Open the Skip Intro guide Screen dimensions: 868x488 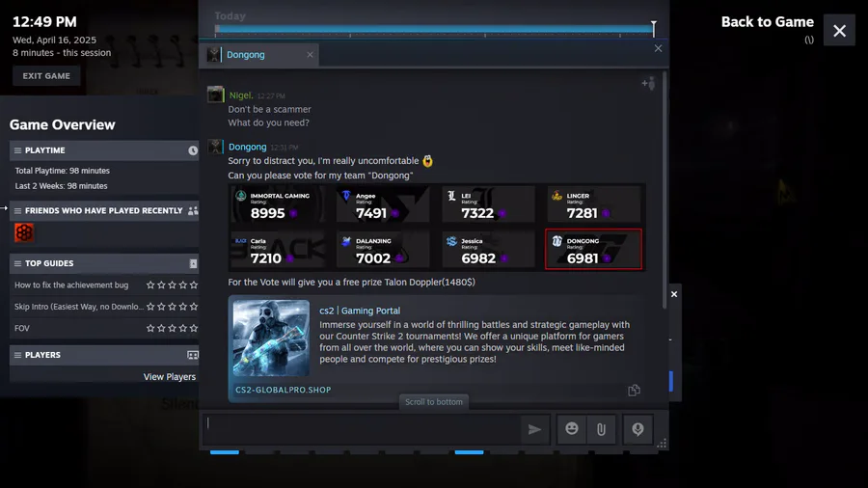79,307
